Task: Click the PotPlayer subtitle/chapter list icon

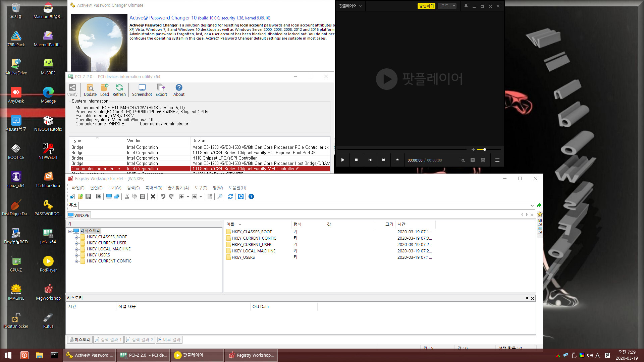Action: pyautogui.click(x=473, y=160)
